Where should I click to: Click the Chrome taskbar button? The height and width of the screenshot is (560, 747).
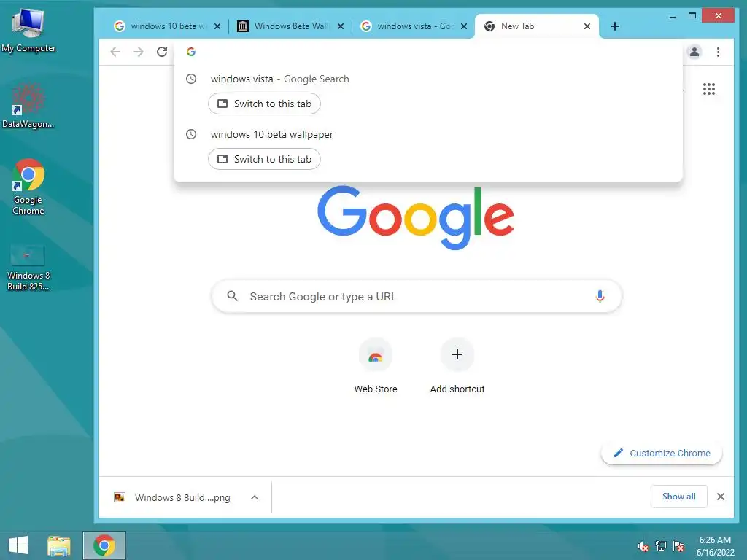[104, 545]
